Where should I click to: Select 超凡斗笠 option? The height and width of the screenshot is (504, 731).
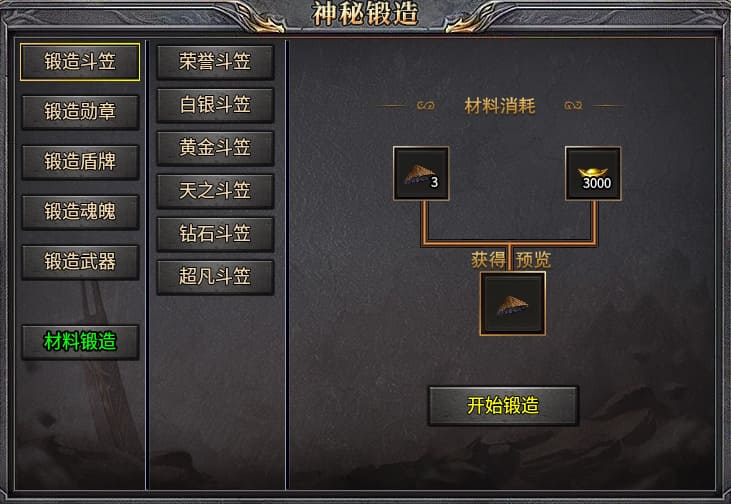[215, 277]
